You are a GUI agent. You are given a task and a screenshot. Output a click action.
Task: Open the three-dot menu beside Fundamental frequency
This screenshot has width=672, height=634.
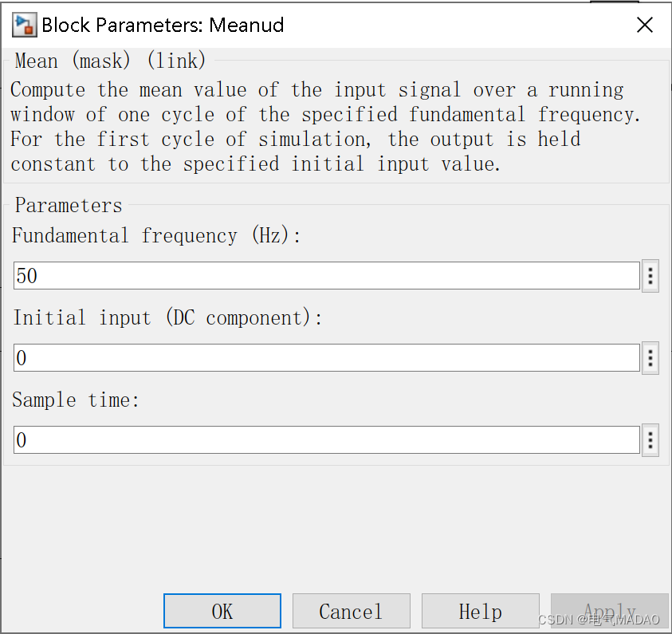point(650,277)
